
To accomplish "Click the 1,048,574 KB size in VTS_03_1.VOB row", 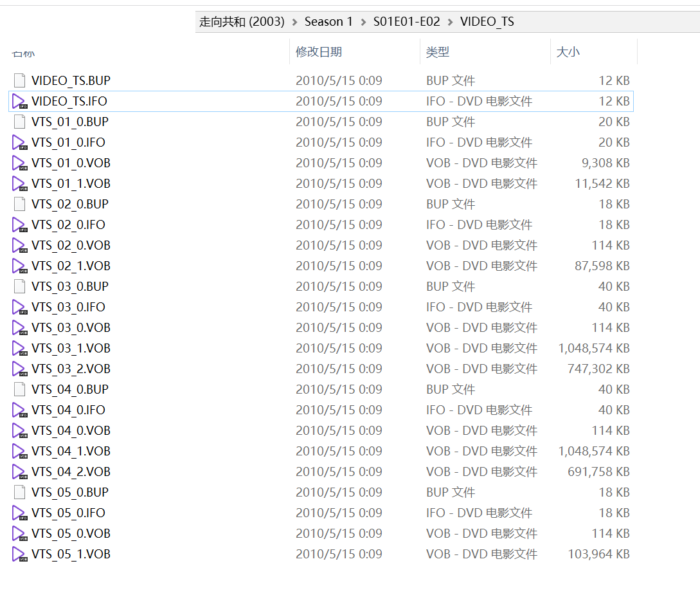I will click(x=594, y=348).
